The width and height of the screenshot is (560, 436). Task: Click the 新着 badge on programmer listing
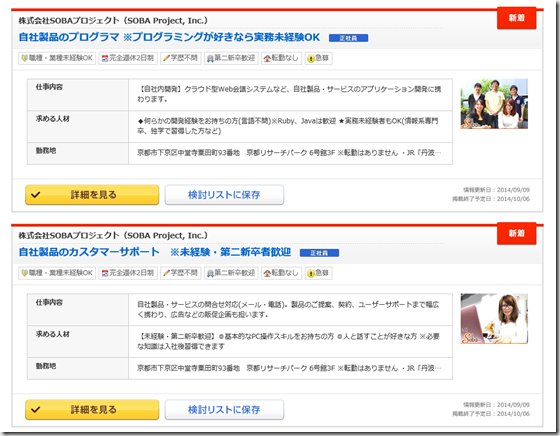coord(516,18)
